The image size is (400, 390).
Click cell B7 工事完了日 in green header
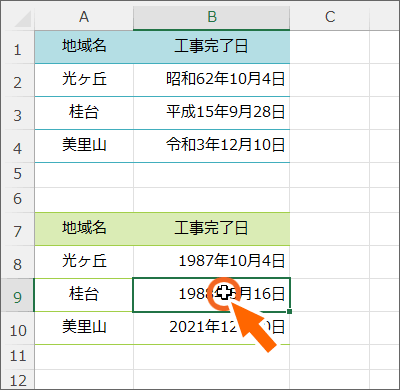coord(212,229)
